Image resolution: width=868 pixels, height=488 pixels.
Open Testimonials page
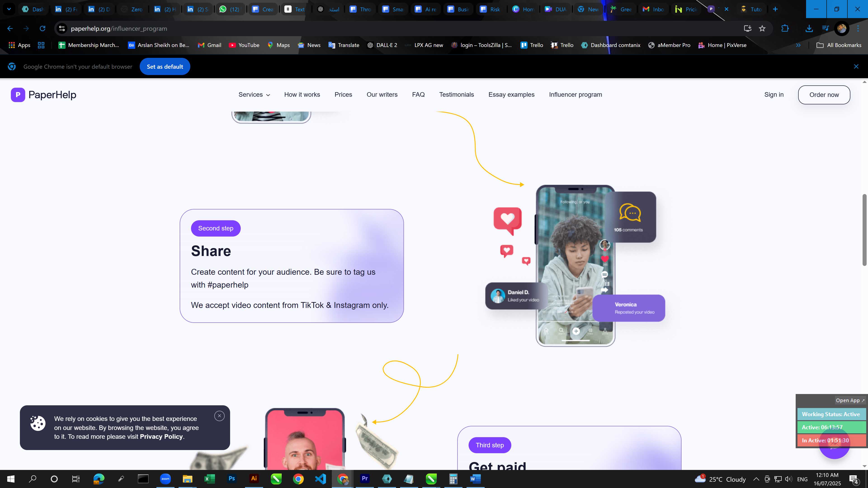coord(456,95)
